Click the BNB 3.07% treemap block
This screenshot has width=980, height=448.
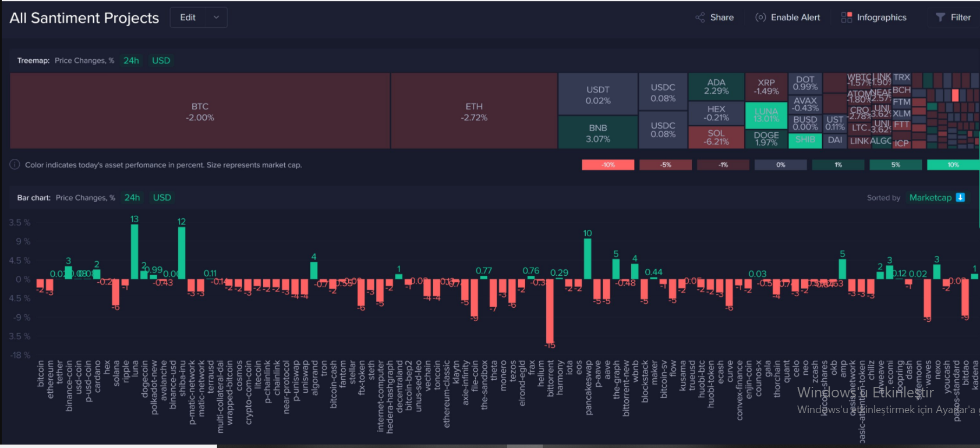[598, 133]
